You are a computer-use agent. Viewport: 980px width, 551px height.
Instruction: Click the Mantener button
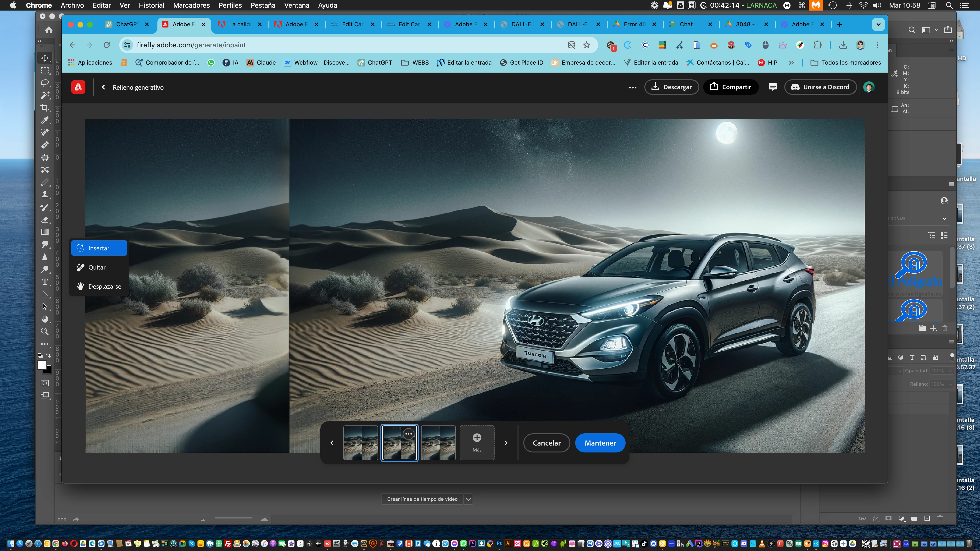tap(600, 443)
